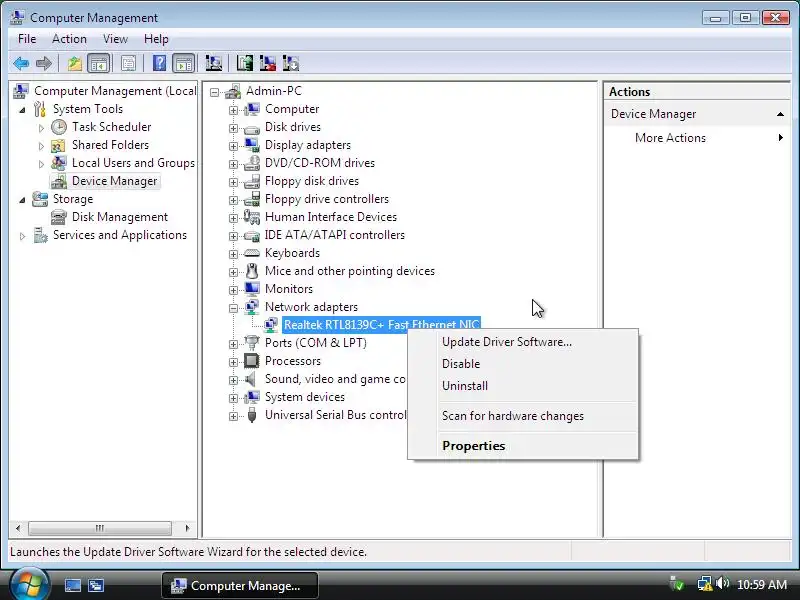Click the volume speaker tray icon
The height and width of the screenshot is (600, 800).
[x=722, y=583]
